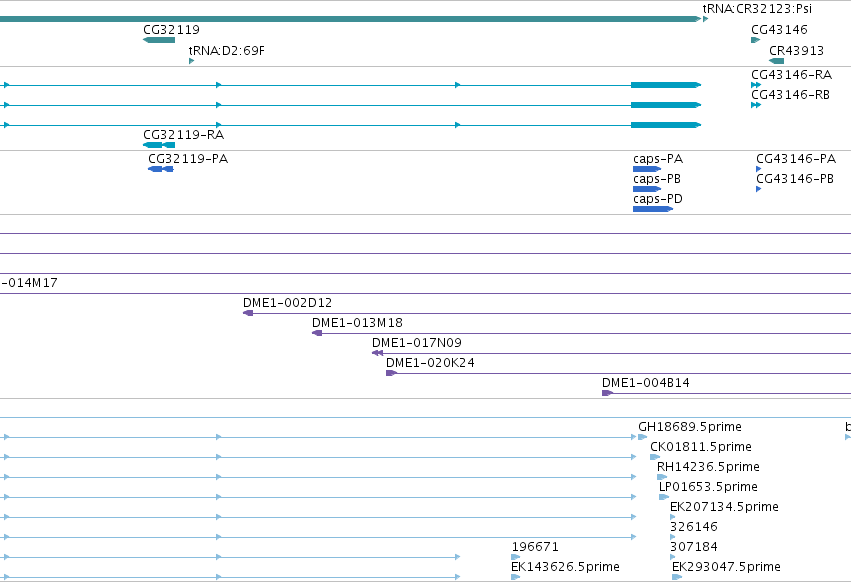Click the DME1-020K24 label text
The width and height of the screenshot is (851, 582).
click(430, 363)
